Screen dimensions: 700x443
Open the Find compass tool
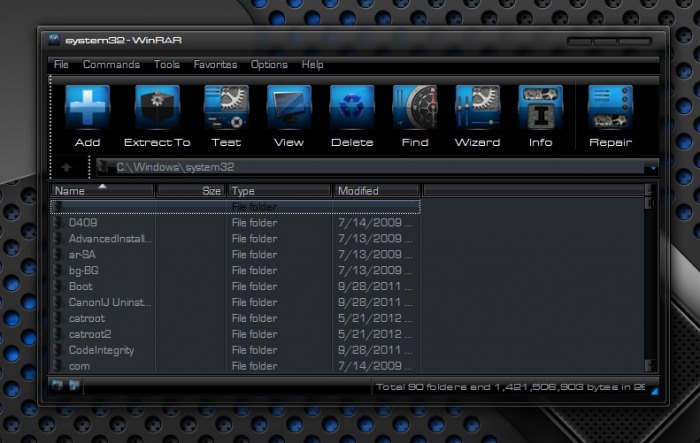pyautogui.click(x=415, y=108)
